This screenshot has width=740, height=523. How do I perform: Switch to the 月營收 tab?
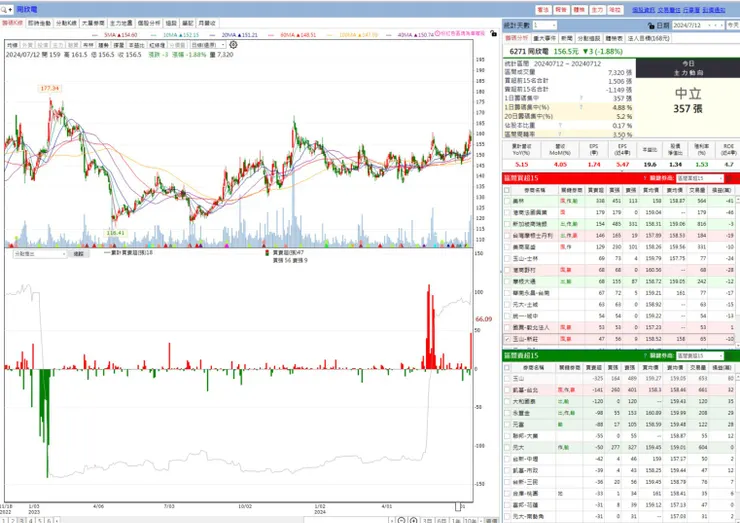(x=207, y=23)
